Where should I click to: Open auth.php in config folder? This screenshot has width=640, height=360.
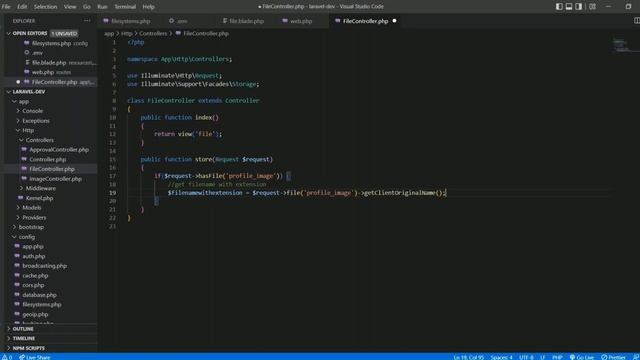(33, 256)
